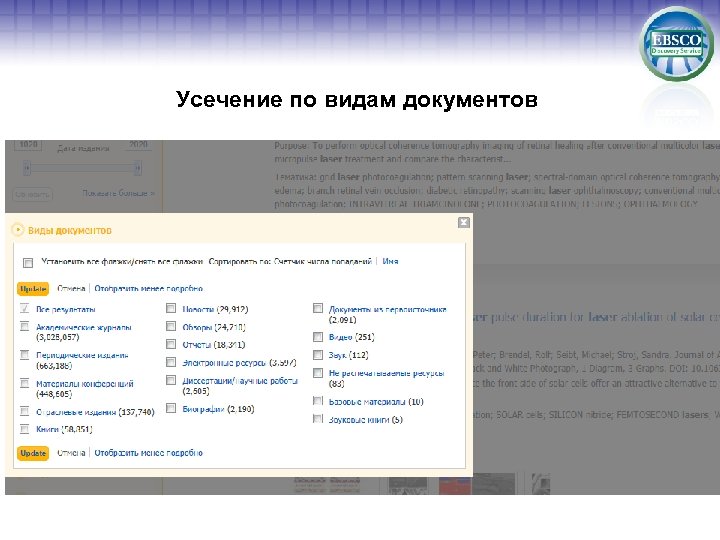Image resolution: width=720 pixels, height=540 pixels.
Task: Check Академические журналы checkbox
Action: coord(24,326)
